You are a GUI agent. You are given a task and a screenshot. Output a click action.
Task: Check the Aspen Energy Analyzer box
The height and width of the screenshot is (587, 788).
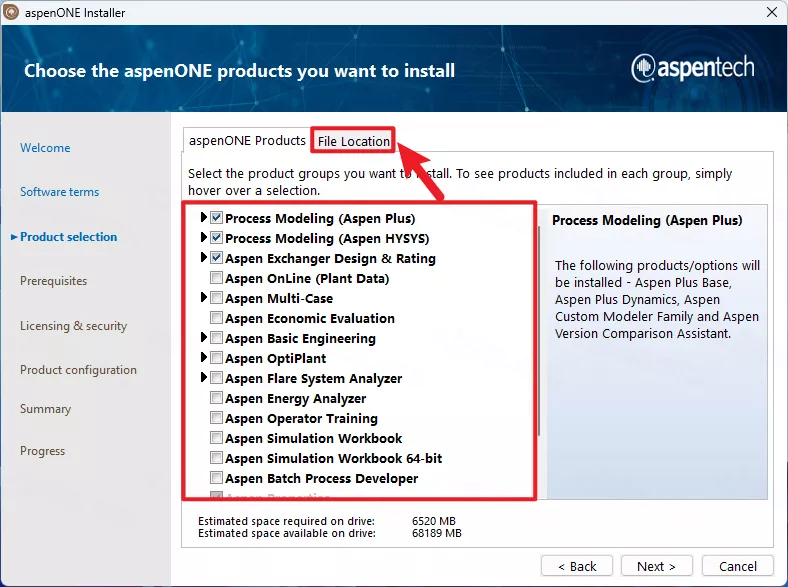click(x=217, y=398)
